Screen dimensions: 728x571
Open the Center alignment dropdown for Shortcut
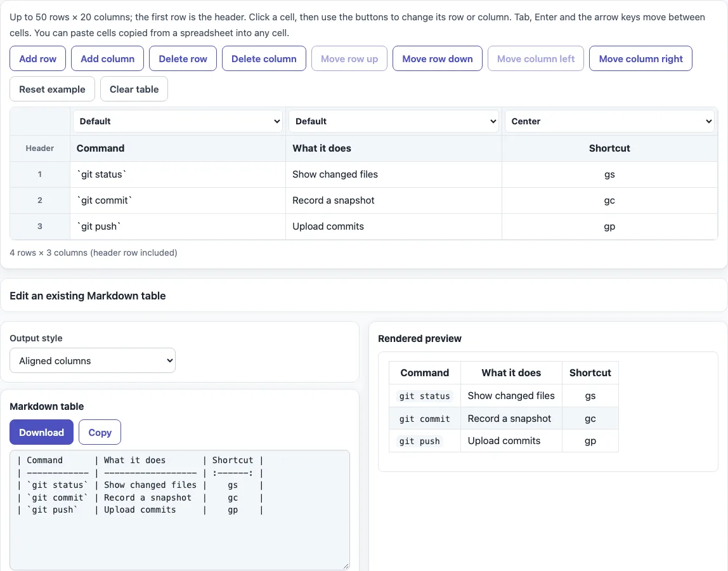click(x=609, y=121)
